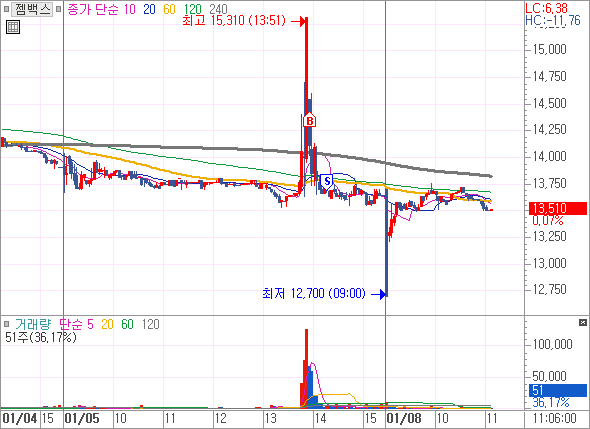Click the 11:06:00 current time display

pos(555,418)
